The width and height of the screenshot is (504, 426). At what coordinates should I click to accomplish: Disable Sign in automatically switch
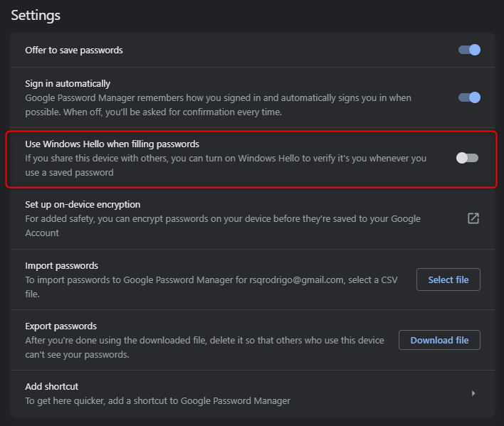pos(469,97)
